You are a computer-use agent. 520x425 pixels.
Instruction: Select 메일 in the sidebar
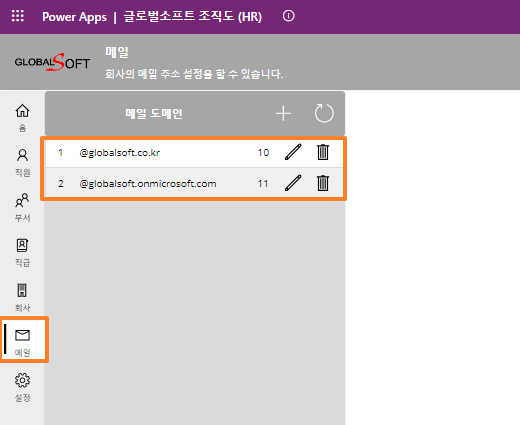click(22, 342)
